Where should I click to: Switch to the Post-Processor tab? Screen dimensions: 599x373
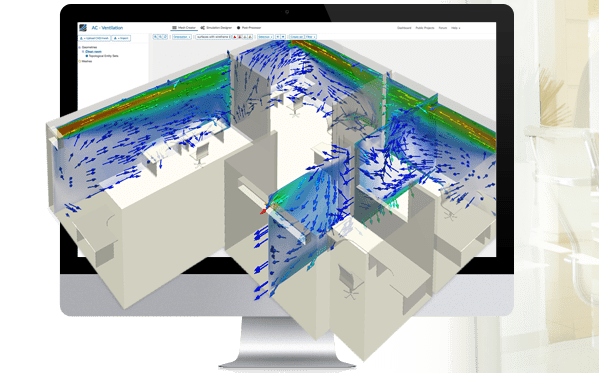click(x=249, y=28)
